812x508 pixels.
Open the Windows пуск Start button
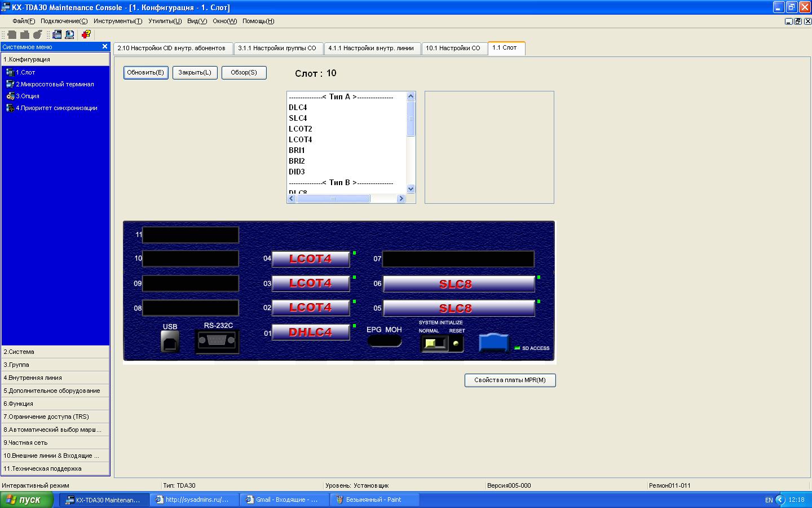(27, 500)
